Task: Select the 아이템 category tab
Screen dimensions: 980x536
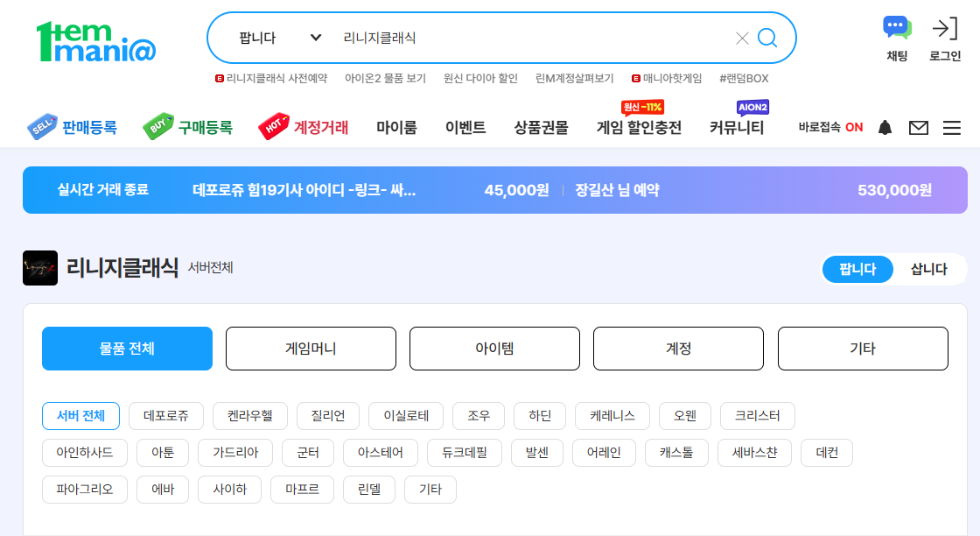Action: click(x=494, y=349)
